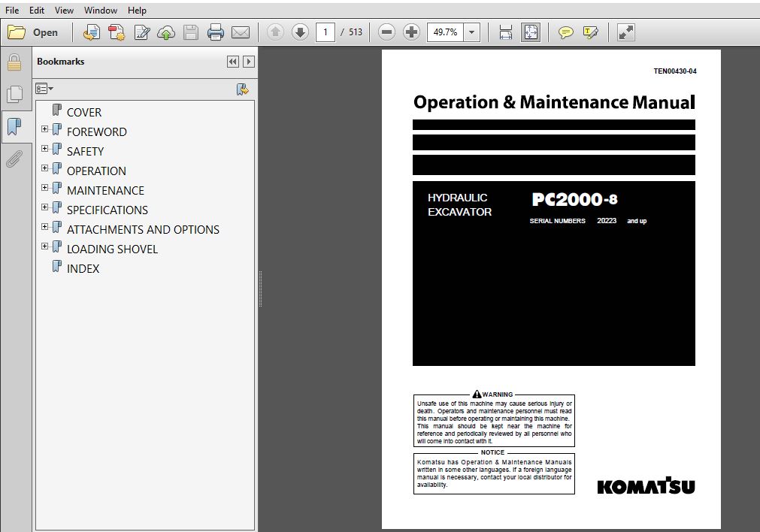Select the OPERATION bookmark label

(96, 171)
